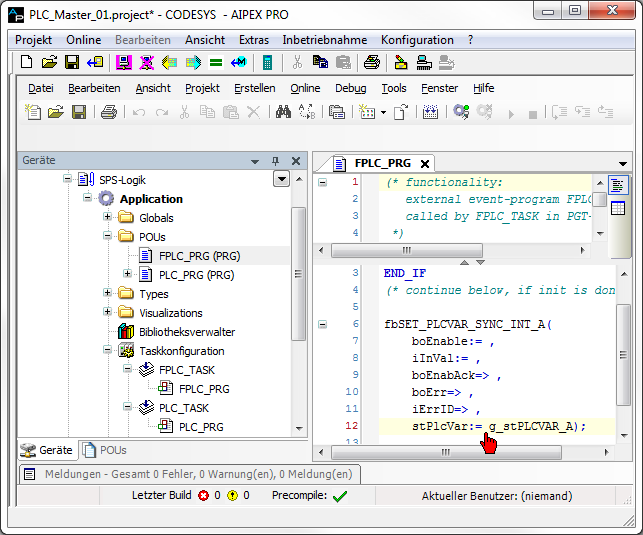643x535 pixels.
Task: Click the magenta download-to-device icon
Action: (124, 62)
